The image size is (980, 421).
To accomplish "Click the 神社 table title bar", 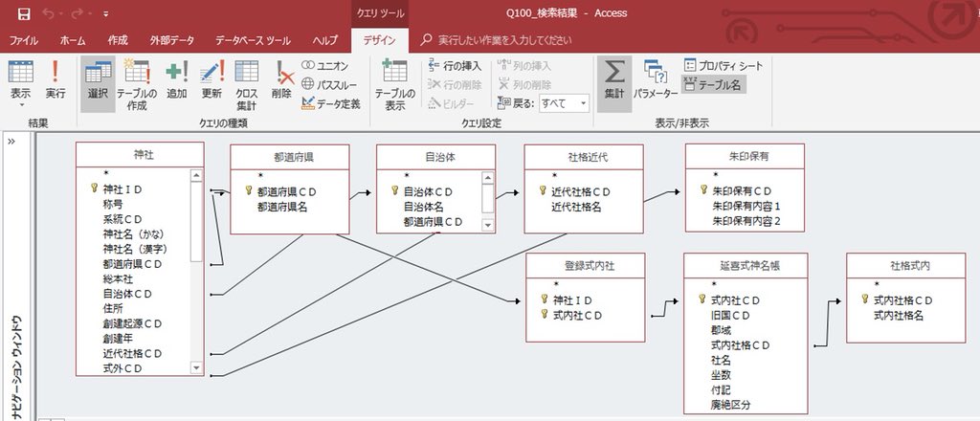I will coord(140,156).
